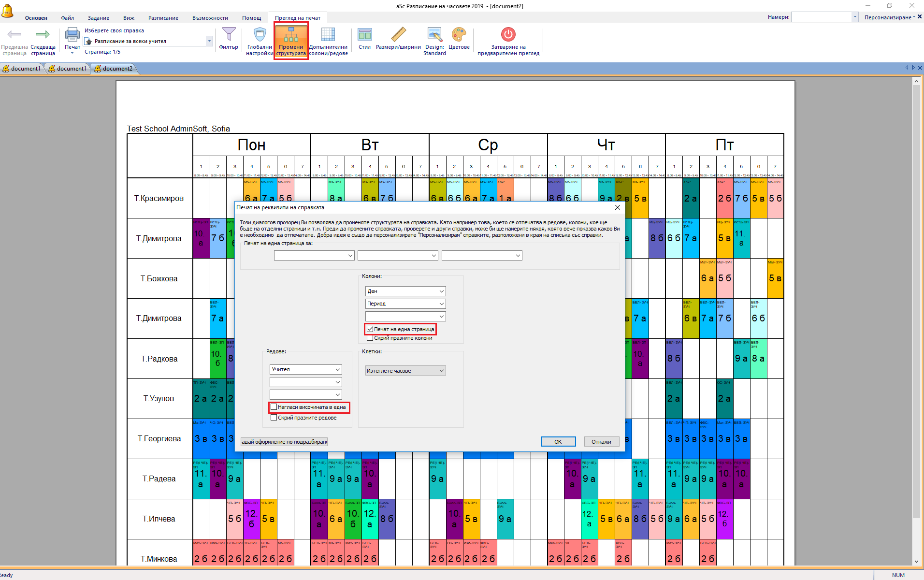Open Допълнителни колони/редове grid icon
The width and height of the screenshot is (924, 580).
pyautogui.click(x=328, y=34)
